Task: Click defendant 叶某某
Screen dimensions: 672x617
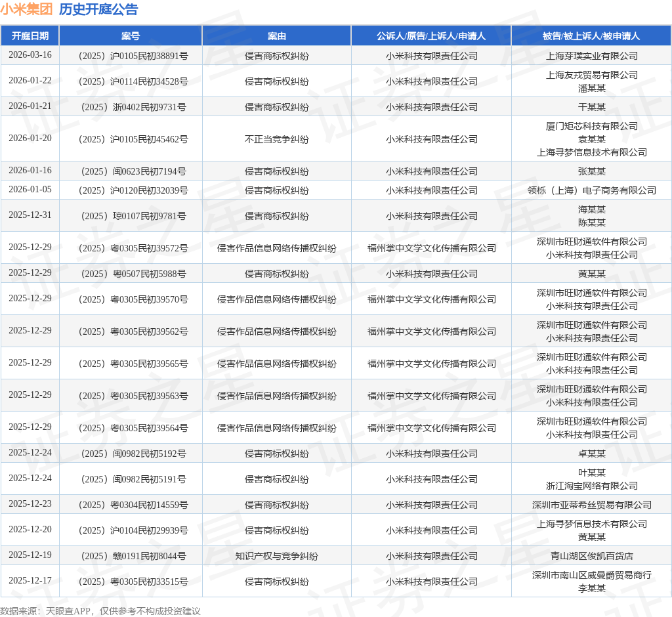Action: pos(592,473)
